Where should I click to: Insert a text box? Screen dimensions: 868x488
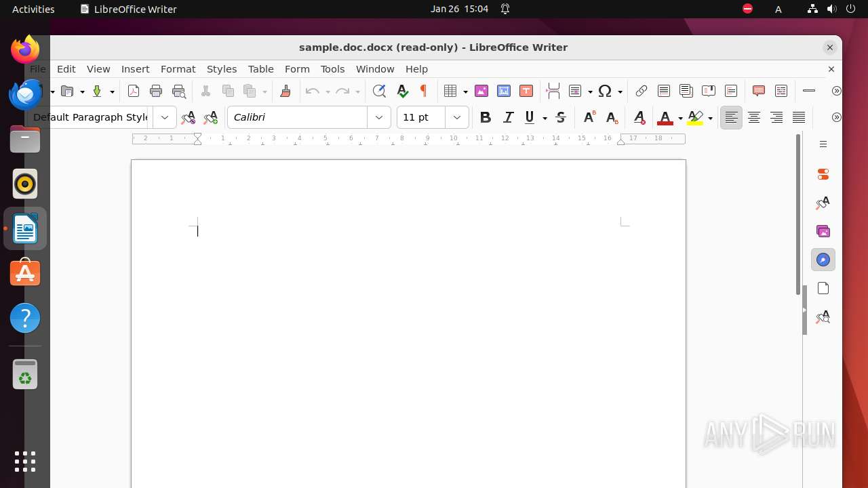point(526,91)
